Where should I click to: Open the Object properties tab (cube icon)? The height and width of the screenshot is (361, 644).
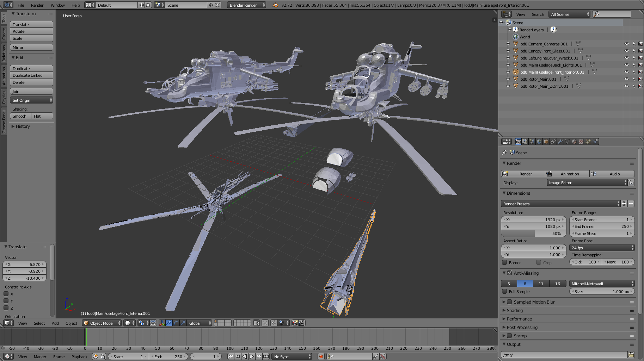coord(546,142)
